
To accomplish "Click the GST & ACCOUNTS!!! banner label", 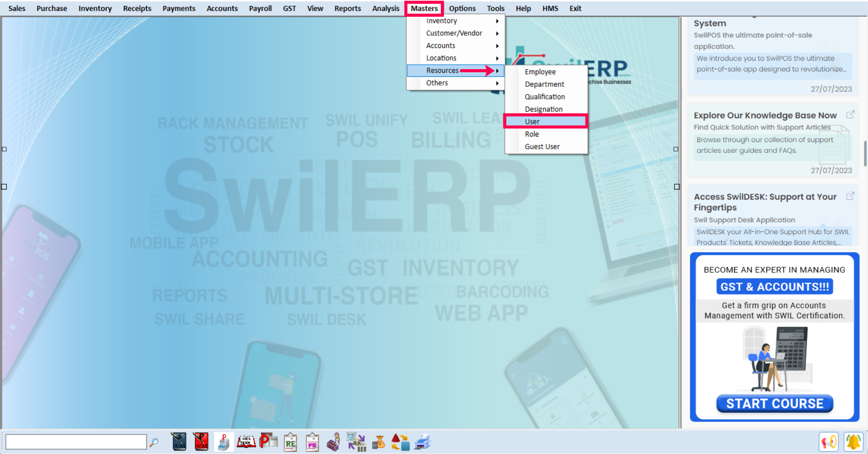I will 774,287.
